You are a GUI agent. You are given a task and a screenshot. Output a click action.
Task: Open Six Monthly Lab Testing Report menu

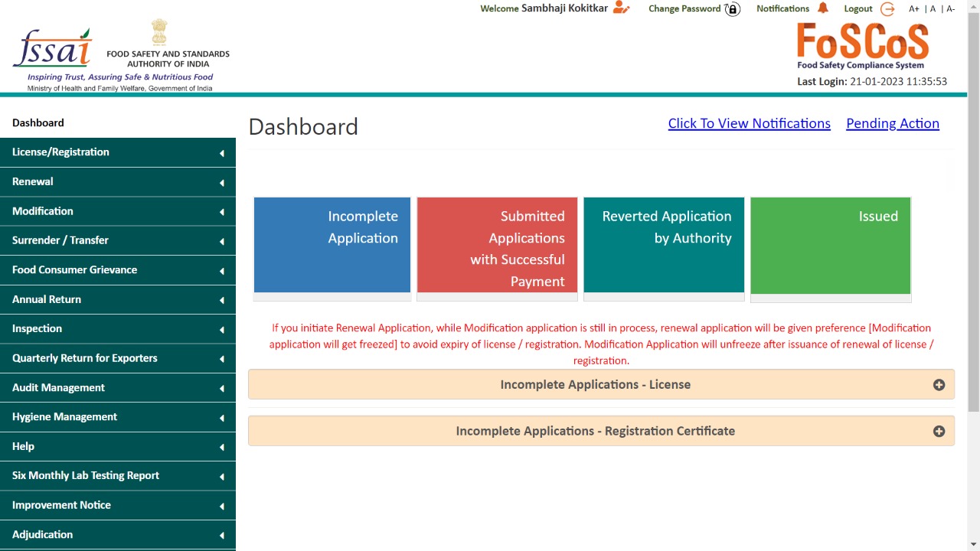tap(118, 476)
